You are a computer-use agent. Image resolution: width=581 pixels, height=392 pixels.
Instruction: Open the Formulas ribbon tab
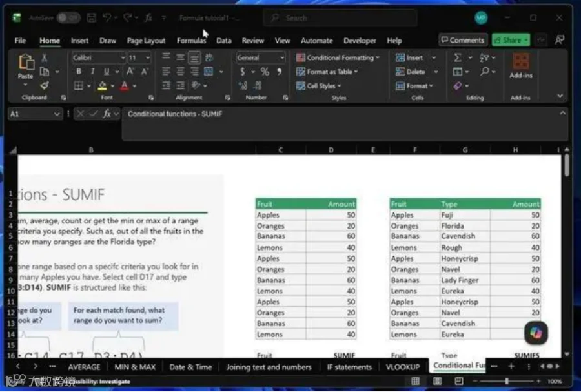tap(191, 41)
